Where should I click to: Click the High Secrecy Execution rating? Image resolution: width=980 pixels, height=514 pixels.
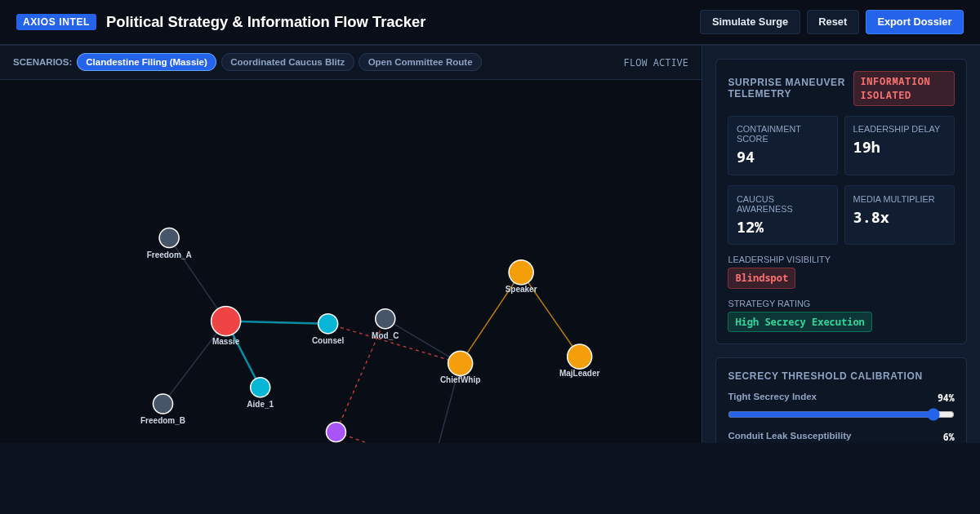[800, 322]
